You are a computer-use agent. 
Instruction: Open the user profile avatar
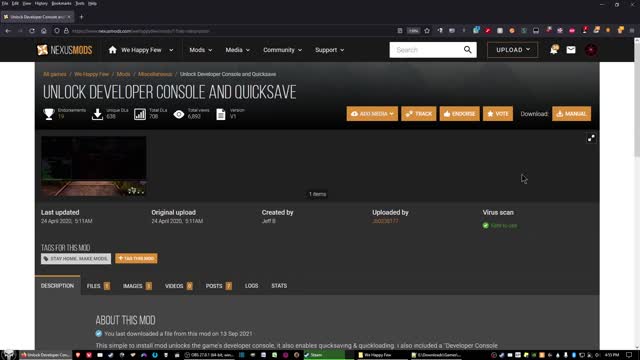(591, 50)
